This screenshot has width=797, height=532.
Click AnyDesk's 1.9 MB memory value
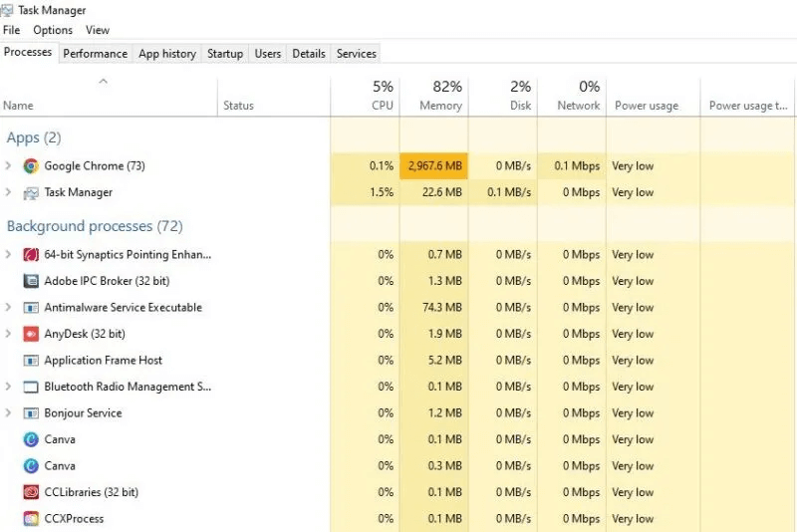(444, 334)
